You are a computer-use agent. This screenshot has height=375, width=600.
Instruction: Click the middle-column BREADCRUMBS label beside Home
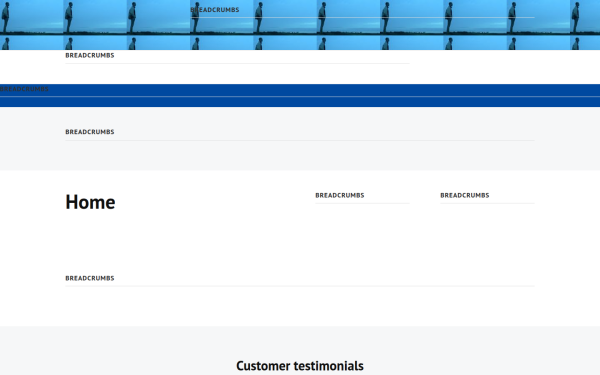[340, 196]
